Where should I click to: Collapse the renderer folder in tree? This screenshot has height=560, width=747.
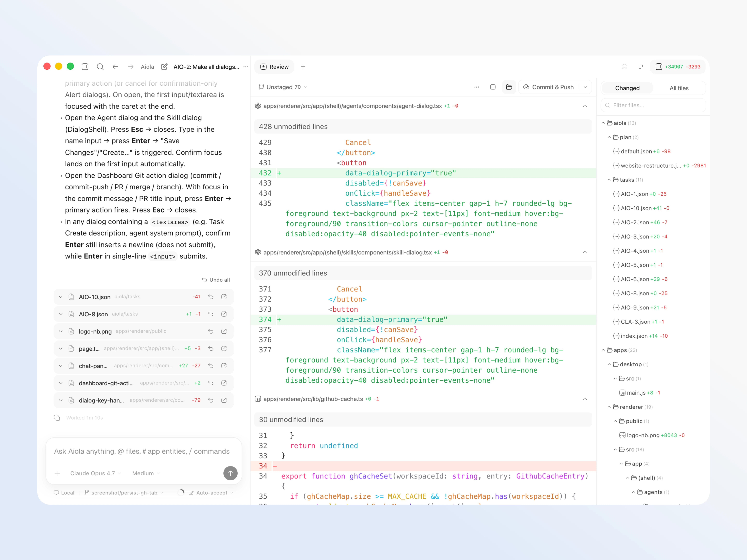coord(609,407)
